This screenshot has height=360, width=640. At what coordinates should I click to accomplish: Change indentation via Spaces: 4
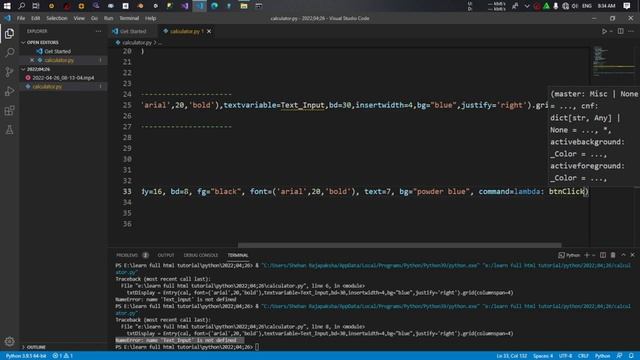(543, 356)
